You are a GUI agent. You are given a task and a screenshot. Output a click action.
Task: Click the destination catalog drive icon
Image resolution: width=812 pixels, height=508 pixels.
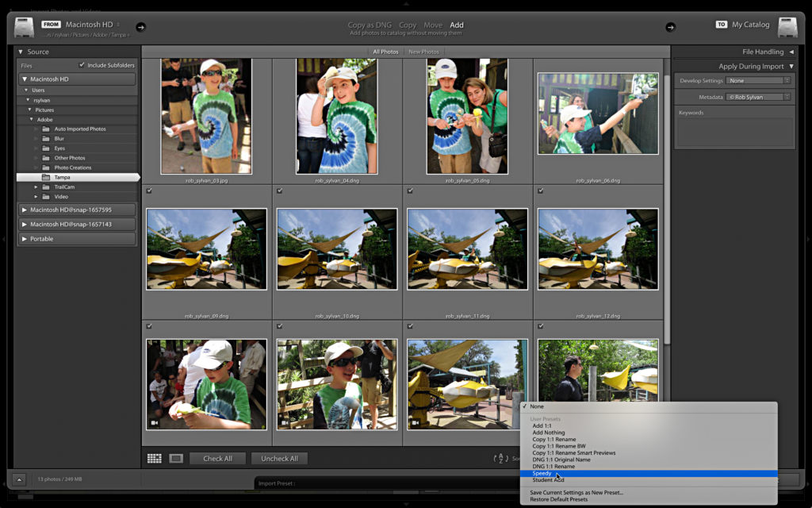click(787, 28)
